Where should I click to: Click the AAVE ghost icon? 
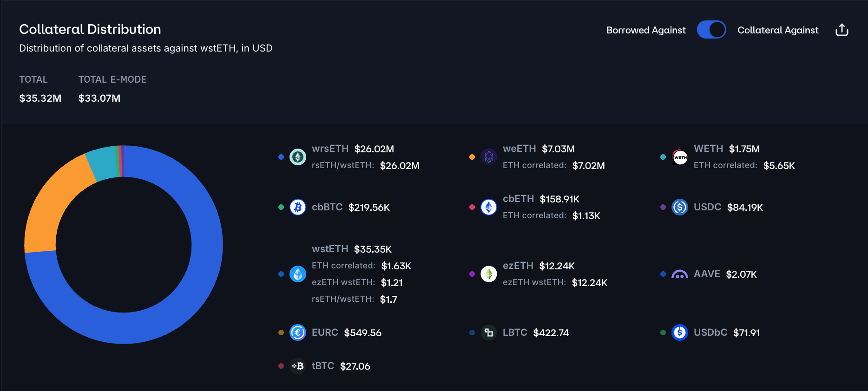(x=680, y=274)
